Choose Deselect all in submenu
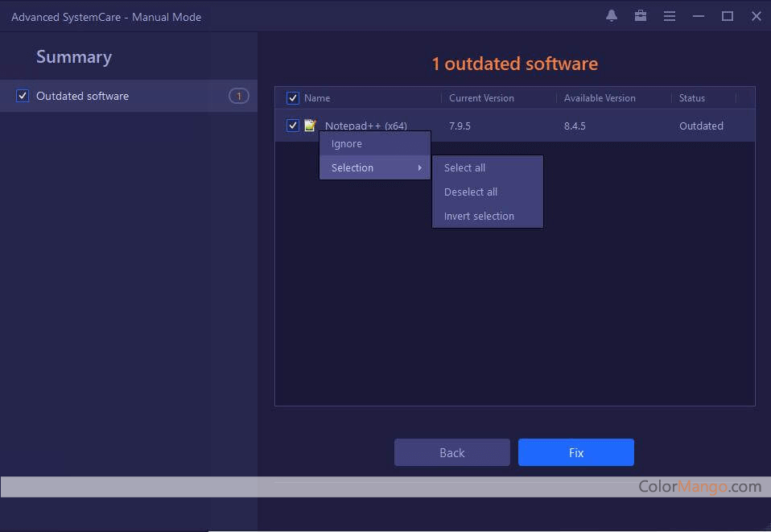Viewport: 771px width, 532px height. coord(471,192)
